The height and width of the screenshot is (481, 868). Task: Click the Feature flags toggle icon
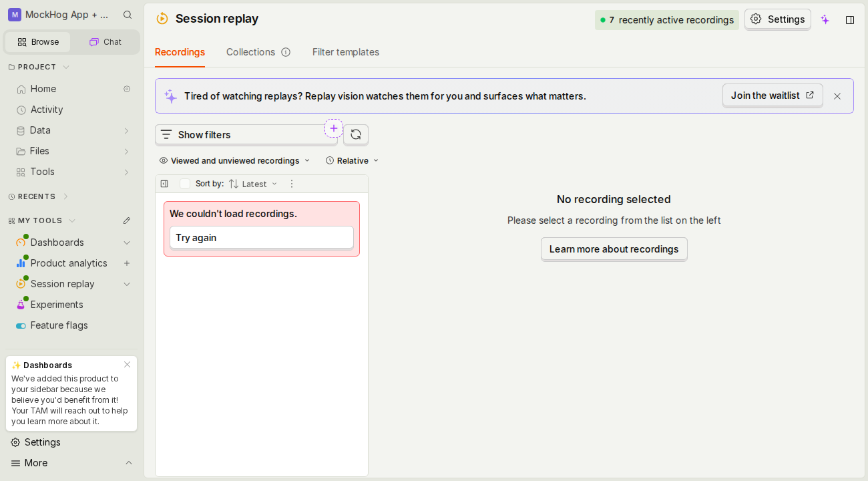[21, 325]
